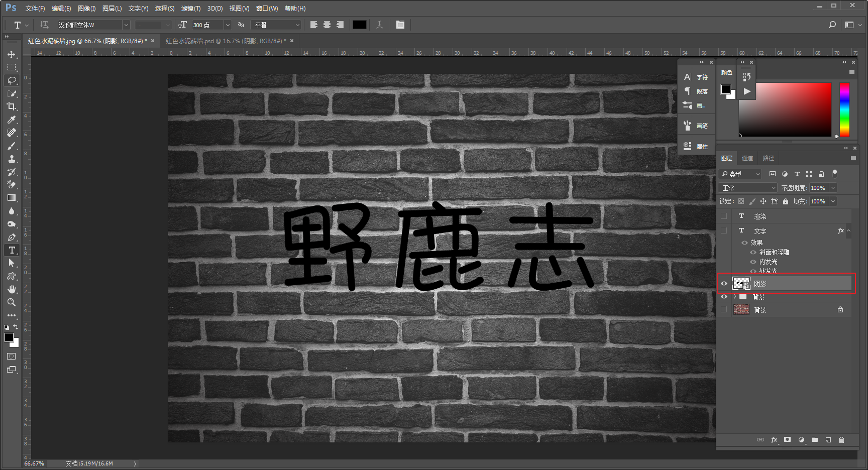Select the Path Selection tool

point(12,263)
